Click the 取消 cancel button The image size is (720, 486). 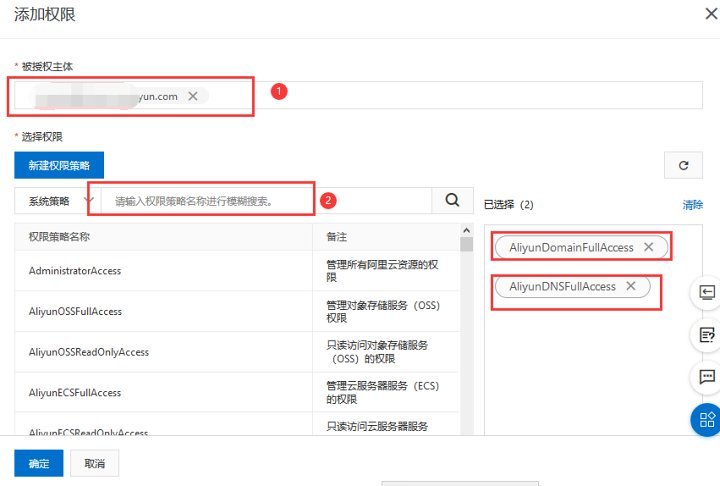point(95,463)
